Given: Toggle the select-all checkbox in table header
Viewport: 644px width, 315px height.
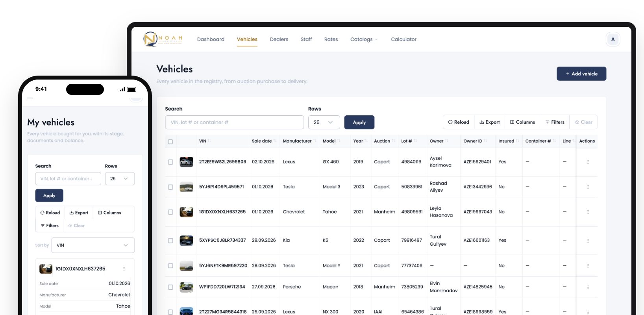Looking at the screenshot, I should point(170,142).
